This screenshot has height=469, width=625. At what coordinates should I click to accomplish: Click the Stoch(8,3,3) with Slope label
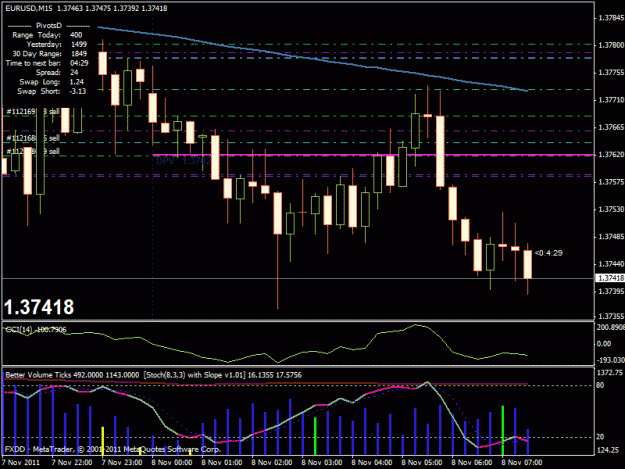[x=222, y=375]
